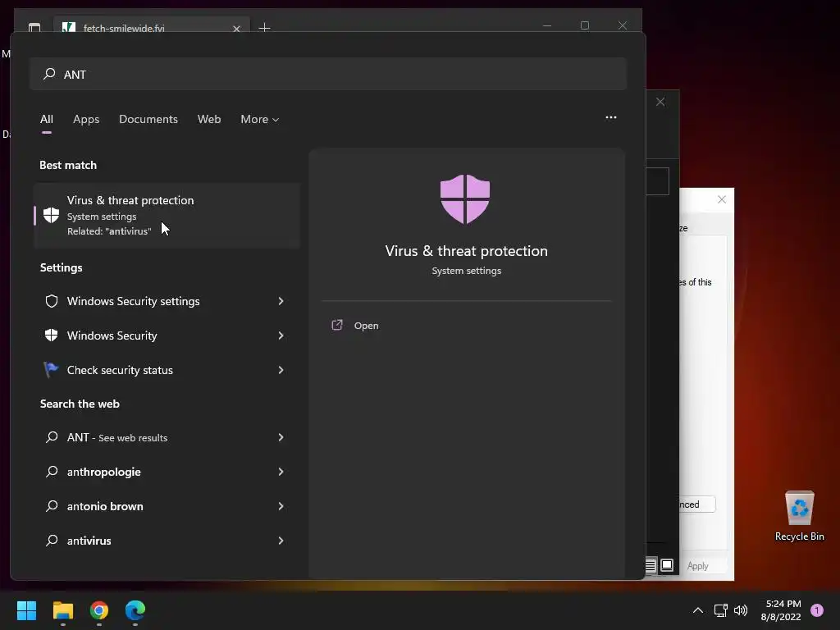Click search icon next to ANT web result

click(52, 437)
